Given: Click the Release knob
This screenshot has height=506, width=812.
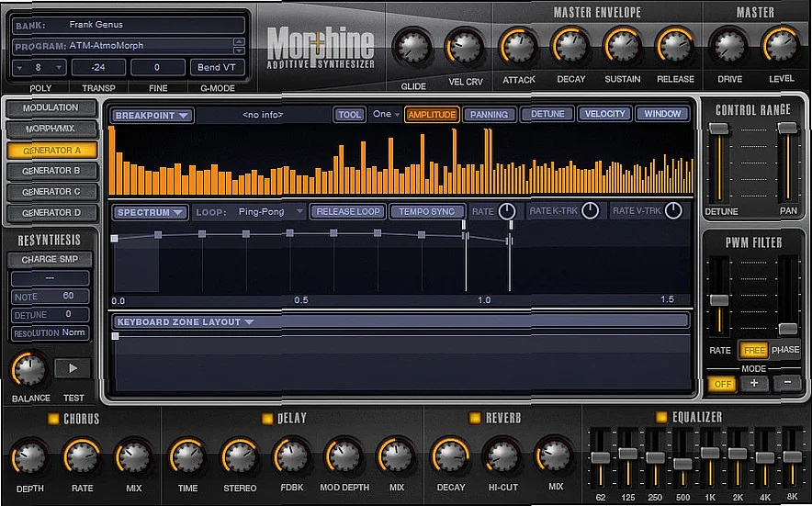Looking at the screenshot, I should click(x=675, y=46).
